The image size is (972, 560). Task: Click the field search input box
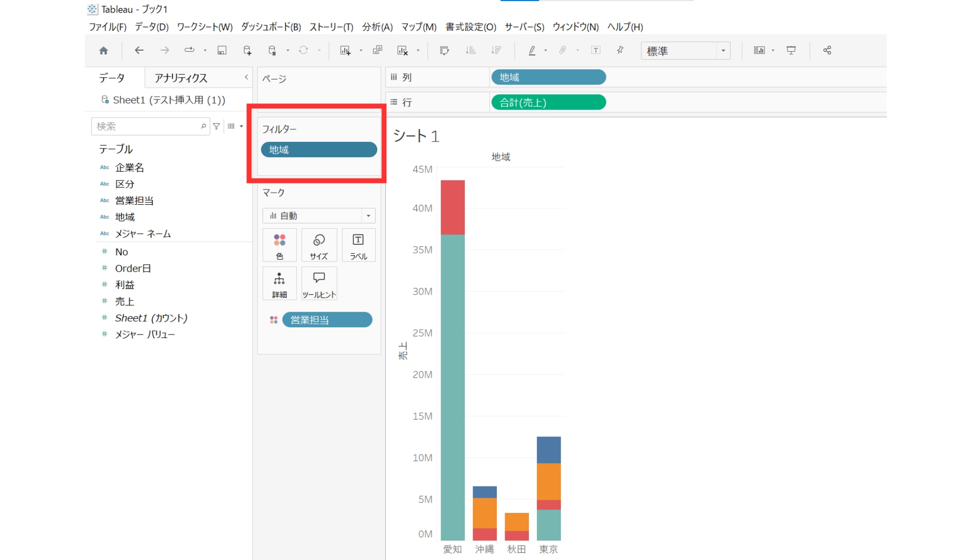(x=147, y=126)
